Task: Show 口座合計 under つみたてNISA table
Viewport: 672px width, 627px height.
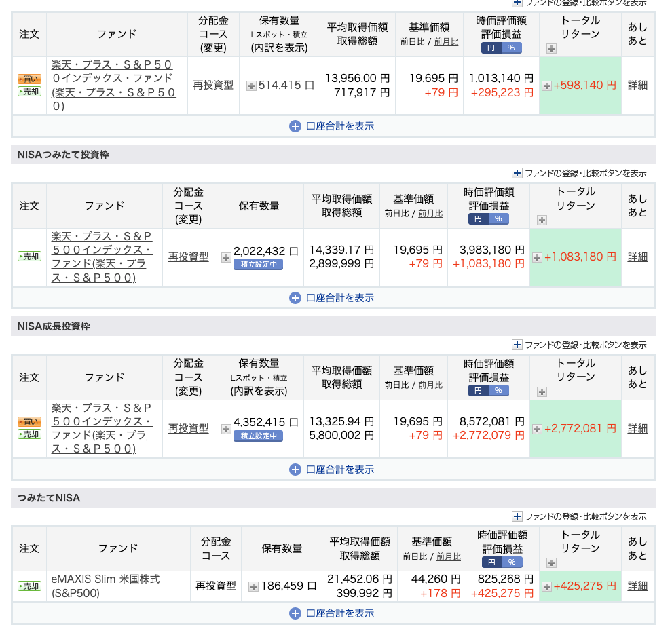Action: pos(332,613)
